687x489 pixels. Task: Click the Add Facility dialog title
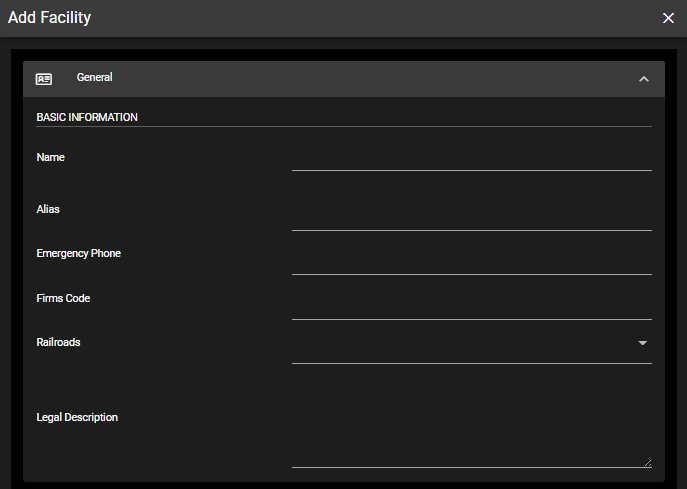click(50, 18)
